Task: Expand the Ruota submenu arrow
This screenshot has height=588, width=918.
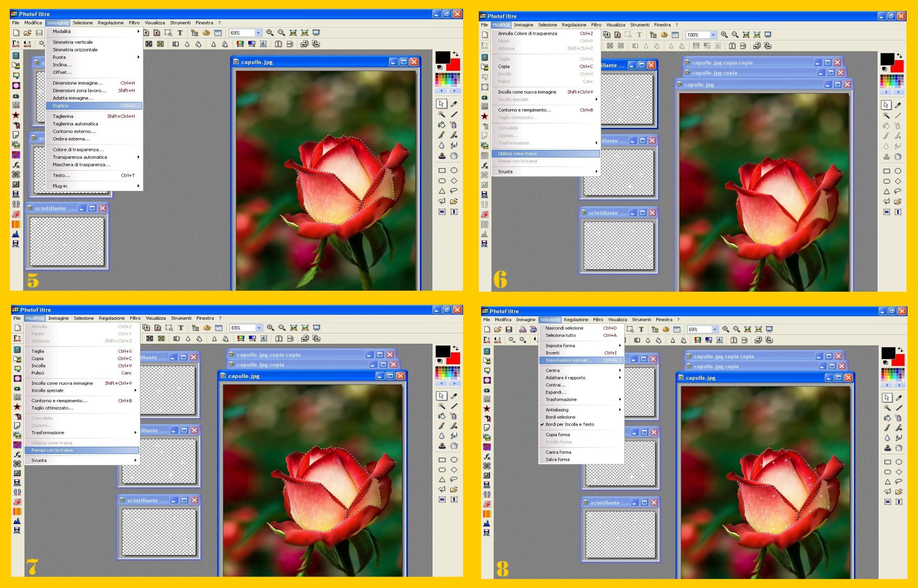Action: [x=138, y=57]
